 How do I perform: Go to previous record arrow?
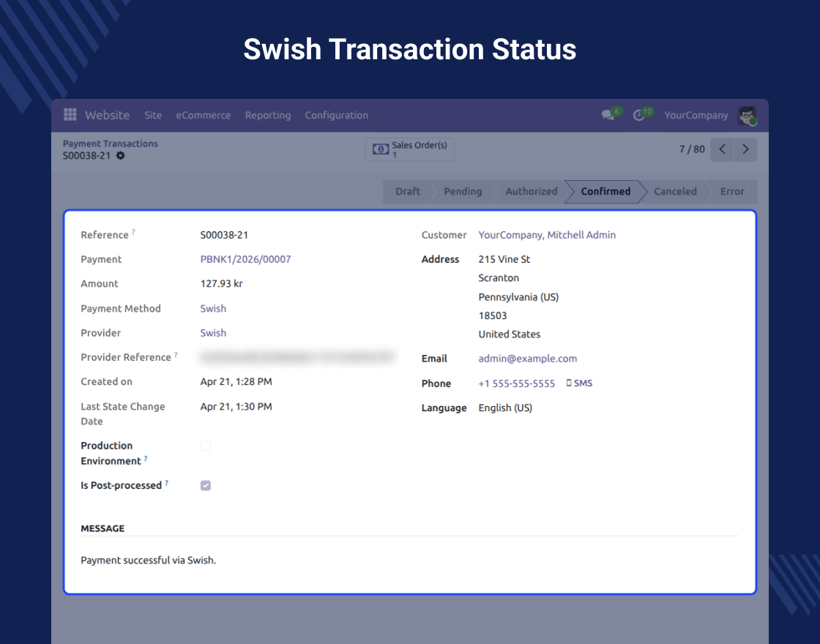tap(722, 149)
